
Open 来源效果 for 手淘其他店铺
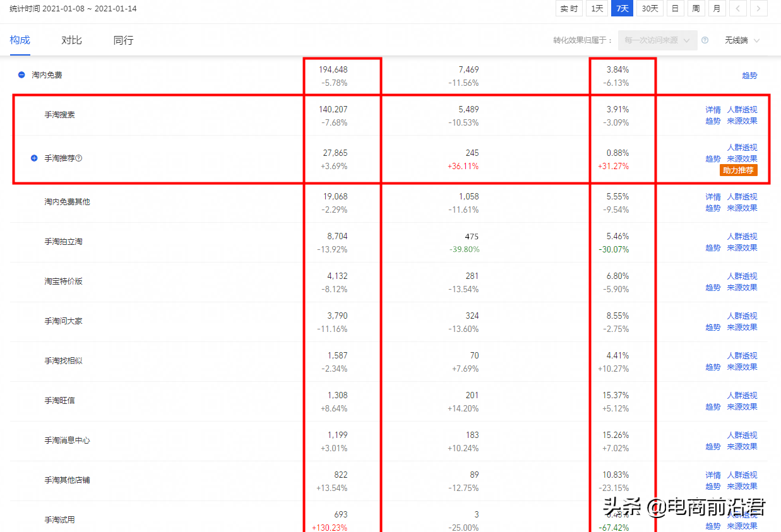(x=742, y=487)
